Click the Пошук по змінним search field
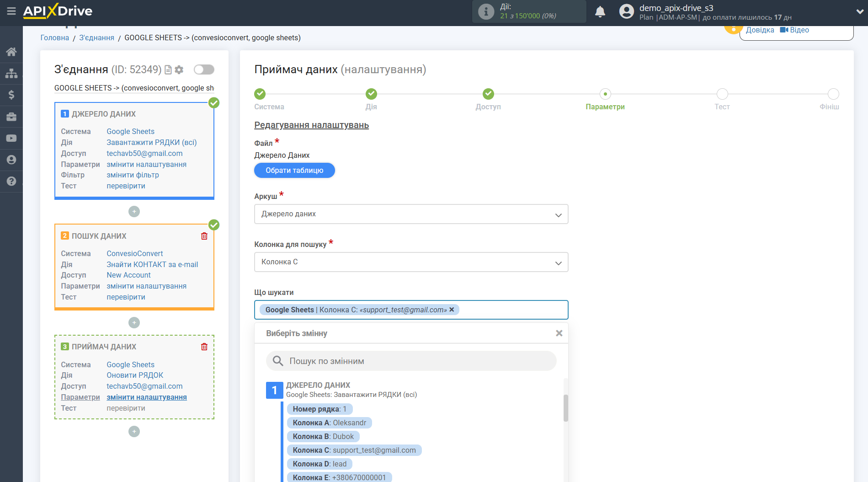This screenshot has height=482, width=868. (x=411, y=361)
